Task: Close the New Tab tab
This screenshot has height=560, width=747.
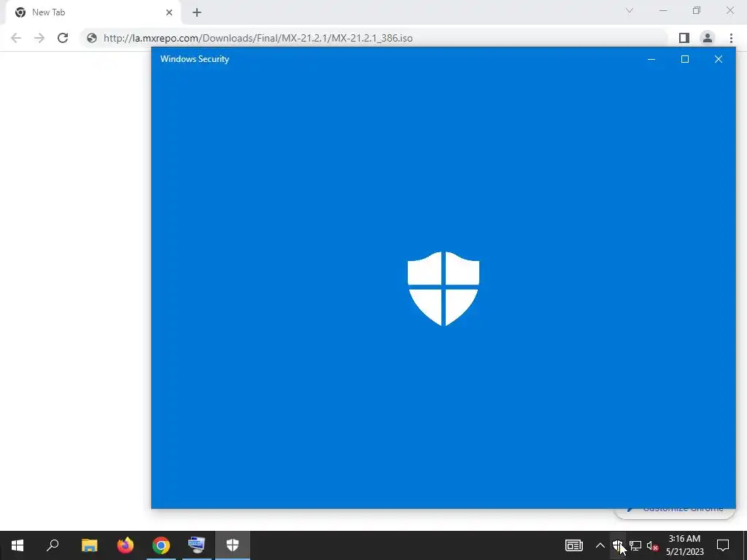Action: click(x=169, y=12)
